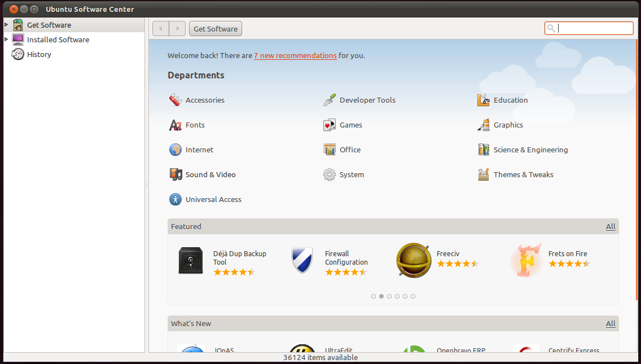Open the Accessories department label

click(x=205, y=100)
